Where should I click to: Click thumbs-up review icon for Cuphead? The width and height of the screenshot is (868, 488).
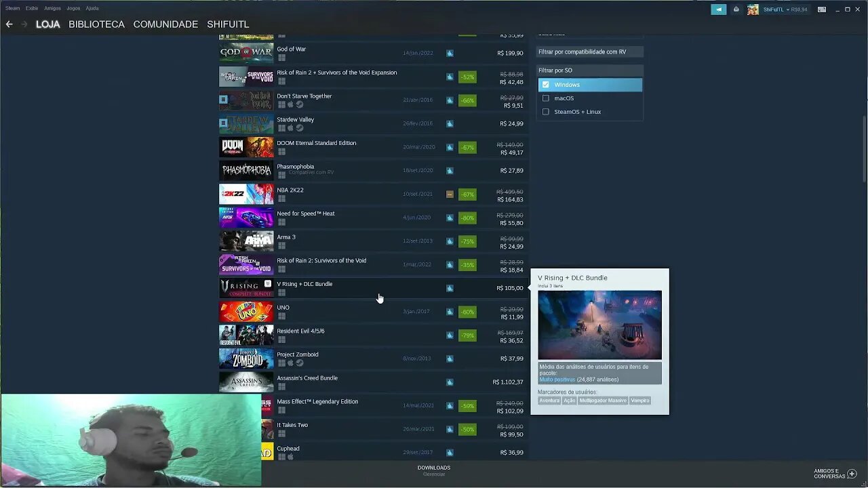[x=450, y=452]
